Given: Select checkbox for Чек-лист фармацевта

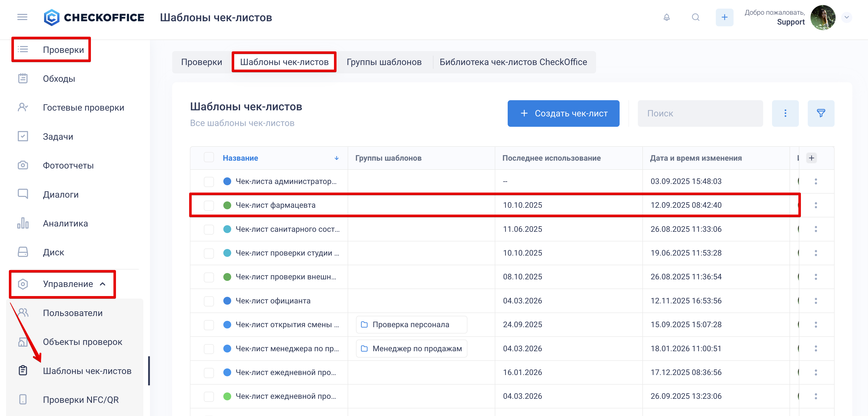Looking at the screenshot, I should 209,205.
